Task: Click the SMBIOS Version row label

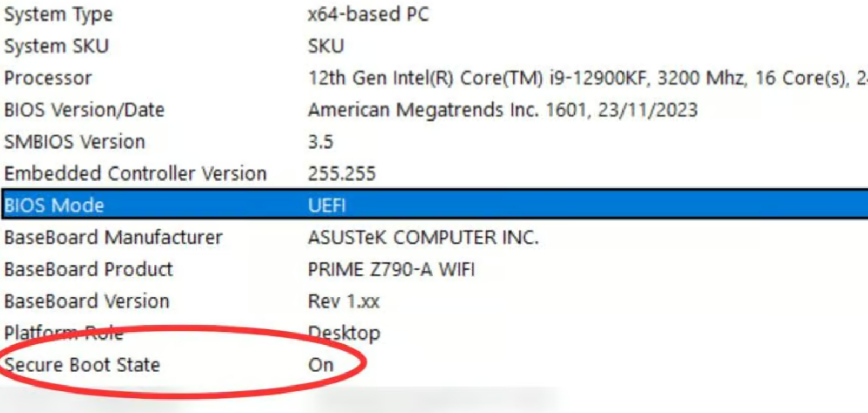Action: click(x=75, y=142)
